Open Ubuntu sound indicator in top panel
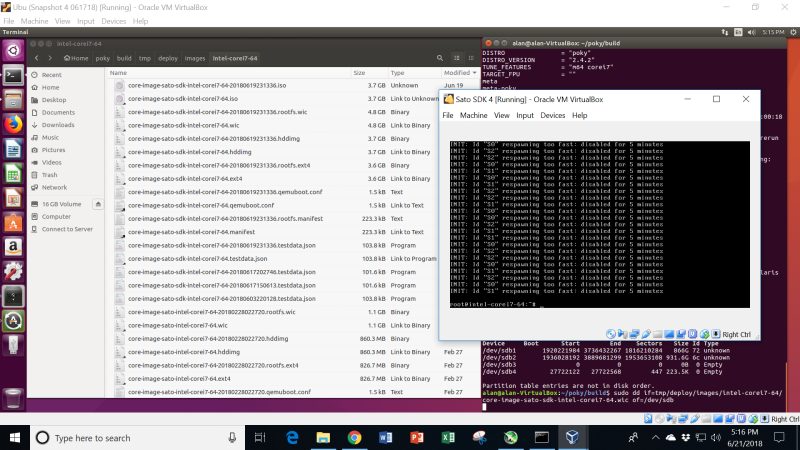 (x=752, y=32)
